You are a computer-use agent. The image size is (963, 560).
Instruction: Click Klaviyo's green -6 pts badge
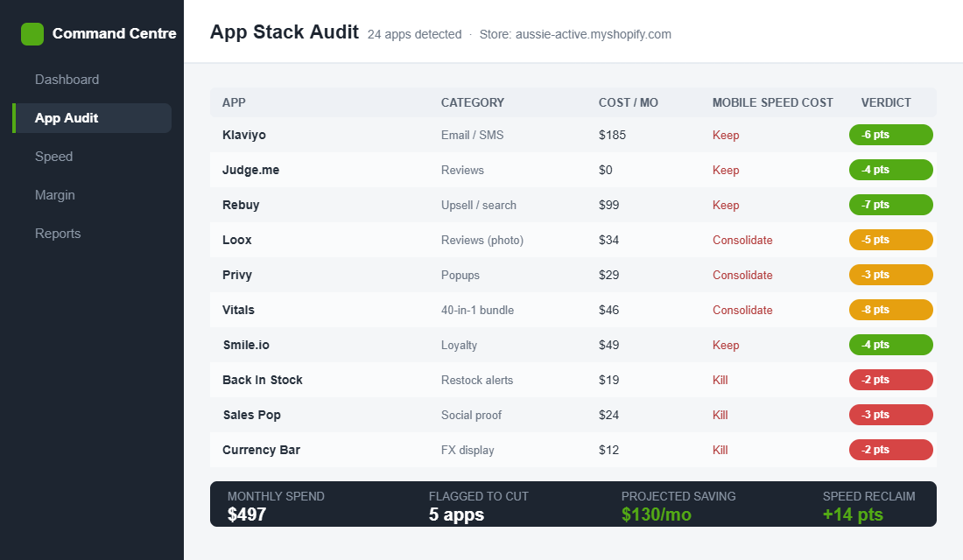[x=890, y=135]
